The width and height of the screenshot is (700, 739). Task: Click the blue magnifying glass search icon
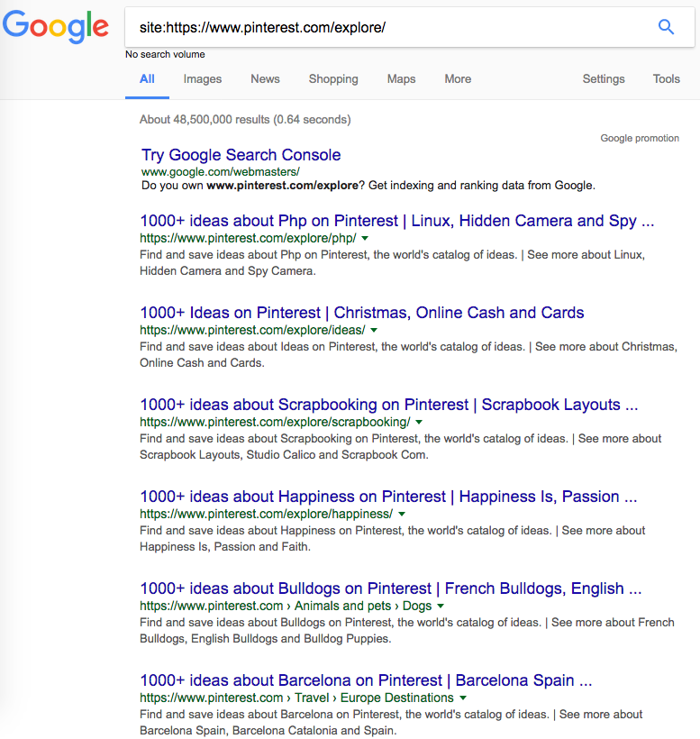click(x=666, y=27)
